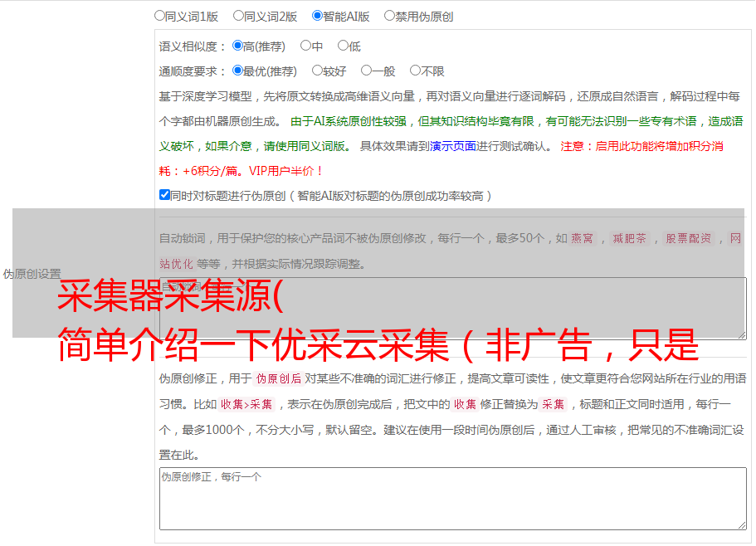Set 语义相似度 to 中

[305, 46]
